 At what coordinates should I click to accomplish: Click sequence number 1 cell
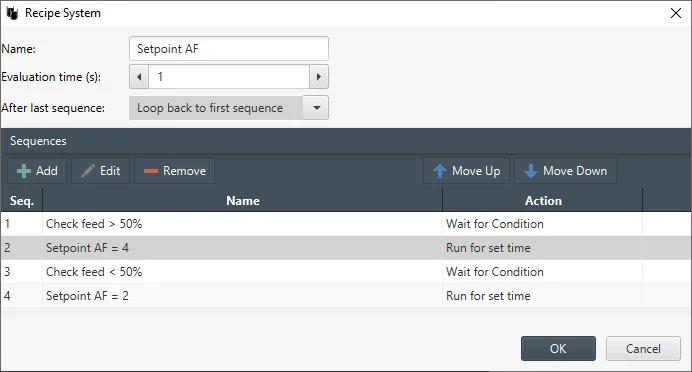tap(22, 224)
